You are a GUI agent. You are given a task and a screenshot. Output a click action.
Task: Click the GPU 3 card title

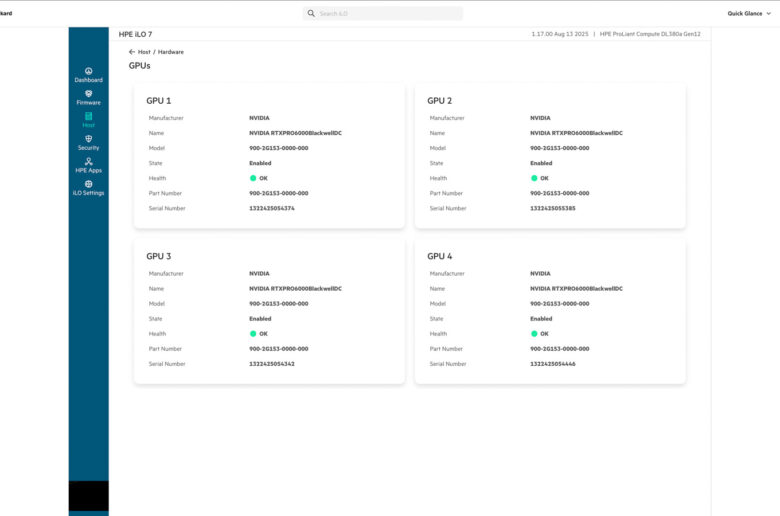pyautogui.click(x=158, y=256)
